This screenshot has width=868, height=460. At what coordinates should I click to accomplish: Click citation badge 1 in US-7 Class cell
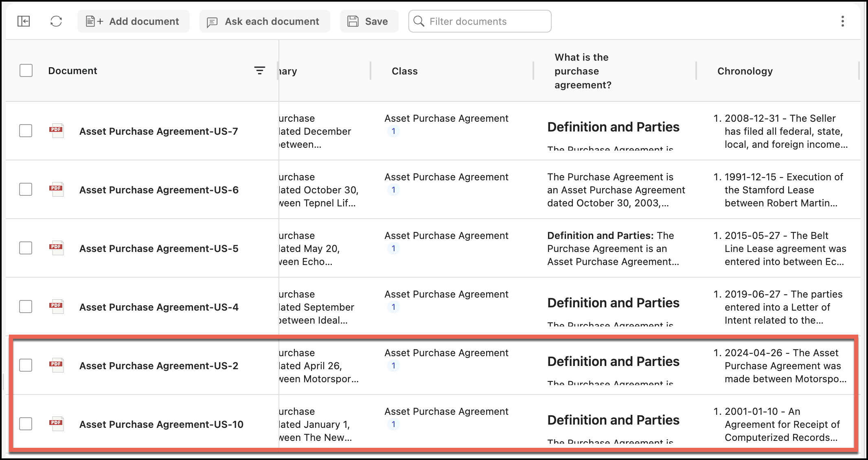point(393,131)
